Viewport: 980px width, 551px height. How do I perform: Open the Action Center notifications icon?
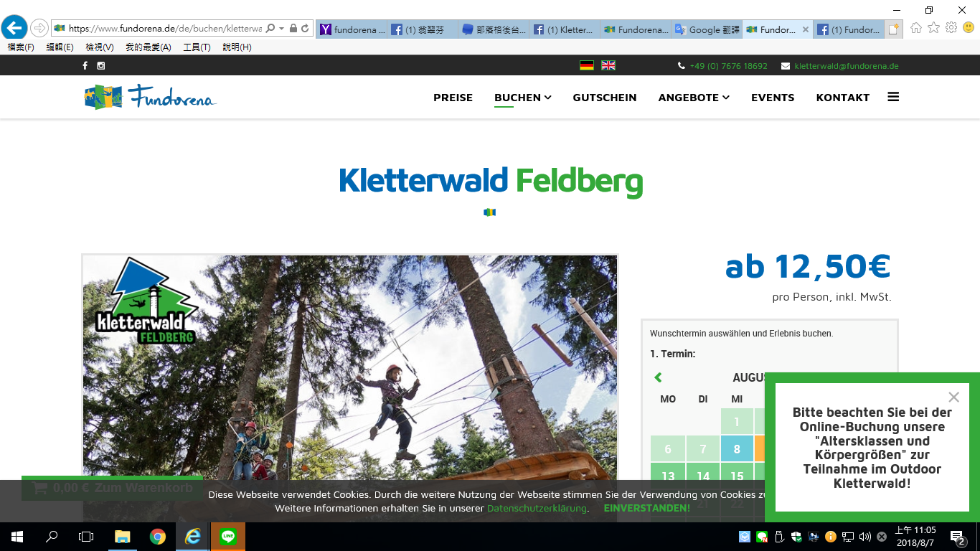957,537
